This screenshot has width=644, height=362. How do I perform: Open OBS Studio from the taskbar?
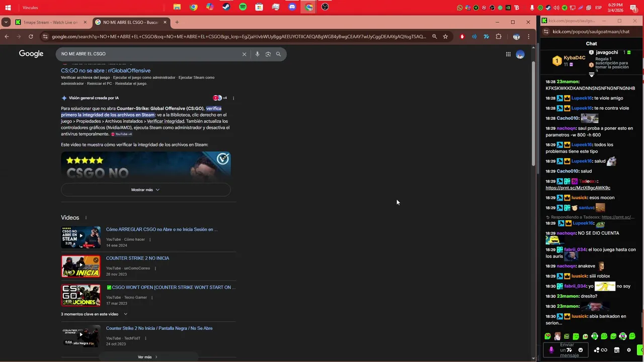point(325,7)
